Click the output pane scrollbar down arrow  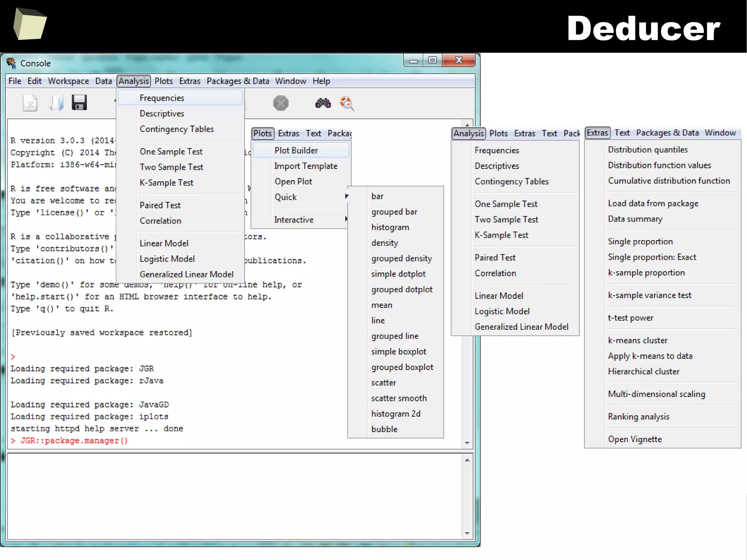pos(467,443)
